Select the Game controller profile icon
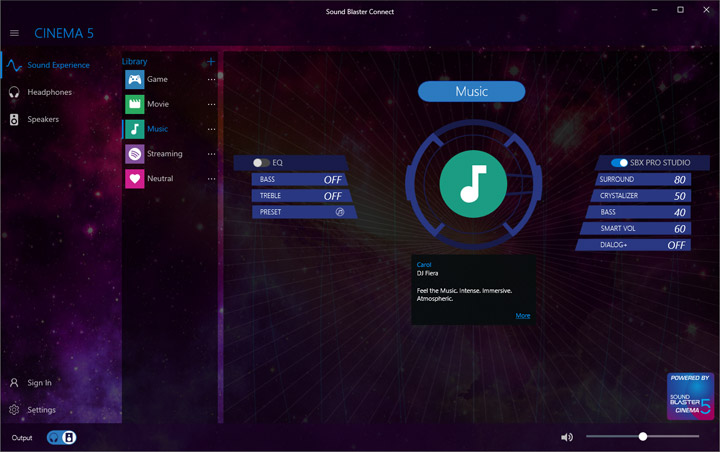The image size is (720, 452). point(135,79)
